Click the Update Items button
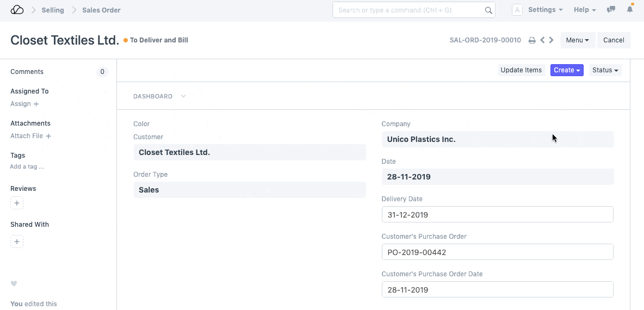 coord(521,70)
